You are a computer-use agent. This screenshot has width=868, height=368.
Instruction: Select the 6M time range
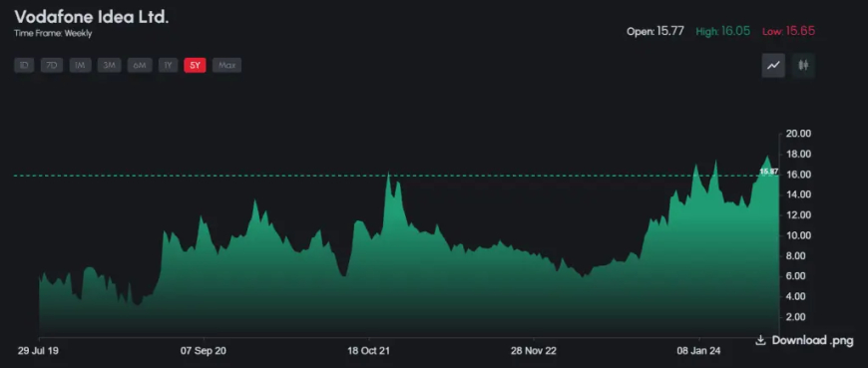coord(140,65)
